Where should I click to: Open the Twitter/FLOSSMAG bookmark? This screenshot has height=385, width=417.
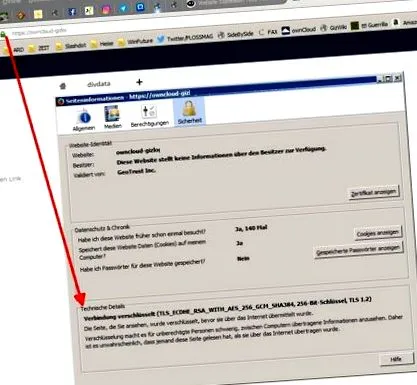pyautogui.click(x=185, y=38)
